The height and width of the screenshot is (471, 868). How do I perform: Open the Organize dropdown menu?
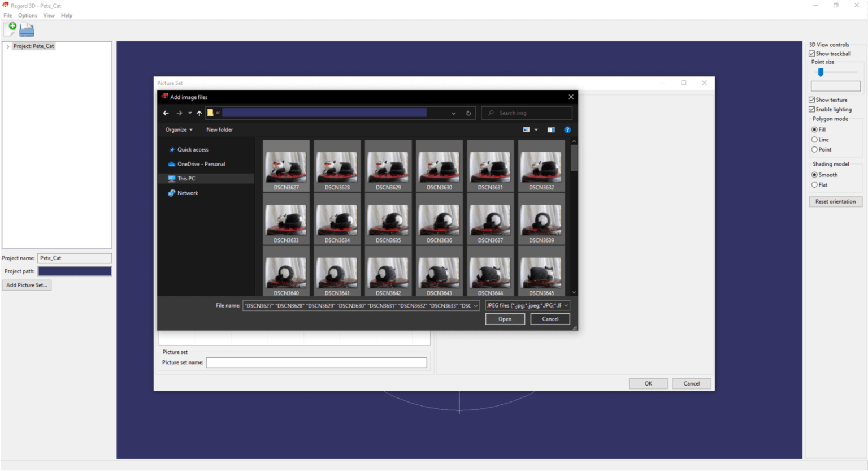click(x=179, y=130)
